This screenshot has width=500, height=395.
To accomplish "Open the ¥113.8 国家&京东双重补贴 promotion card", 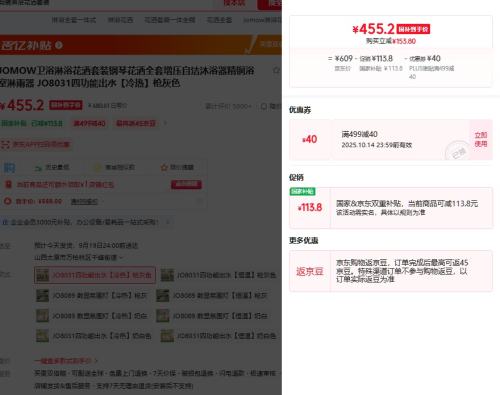I will pyautogui.click(x=391, y=208).
